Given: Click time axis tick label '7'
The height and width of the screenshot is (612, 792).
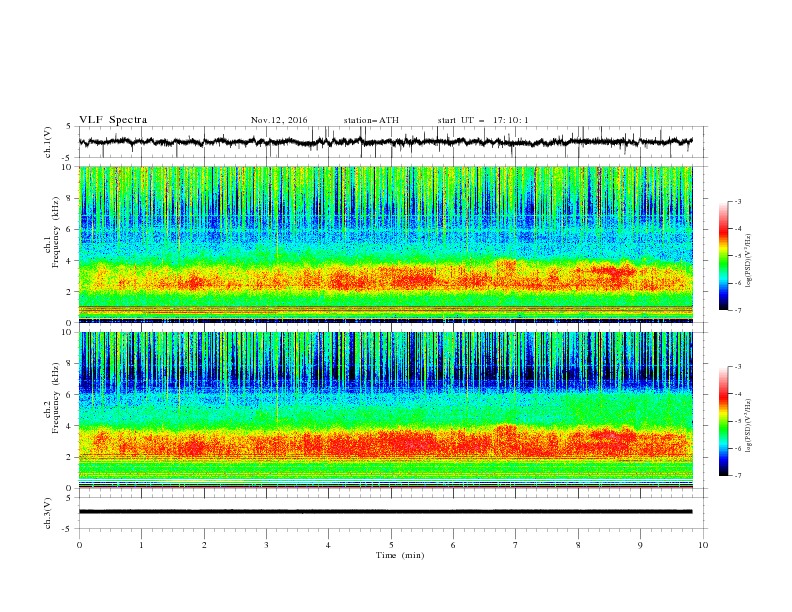Looking at the screenshot, I should (x=516, y=545).
